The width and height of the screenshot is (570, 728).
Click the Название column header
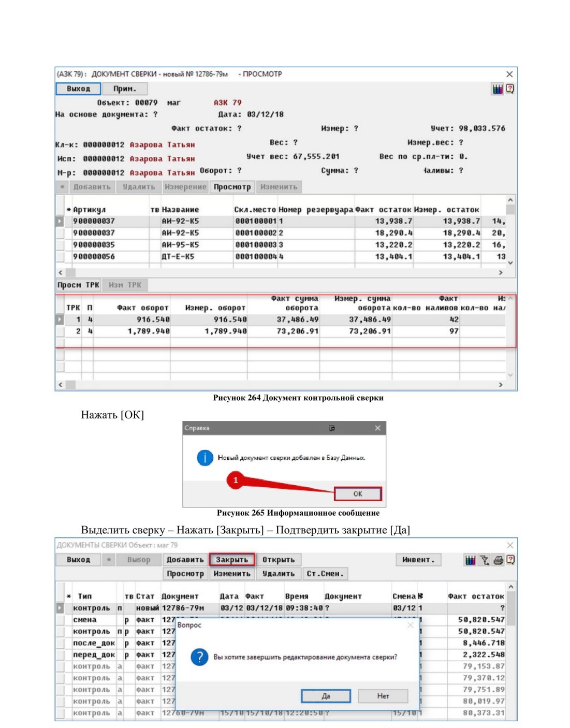tap(180, 210)
